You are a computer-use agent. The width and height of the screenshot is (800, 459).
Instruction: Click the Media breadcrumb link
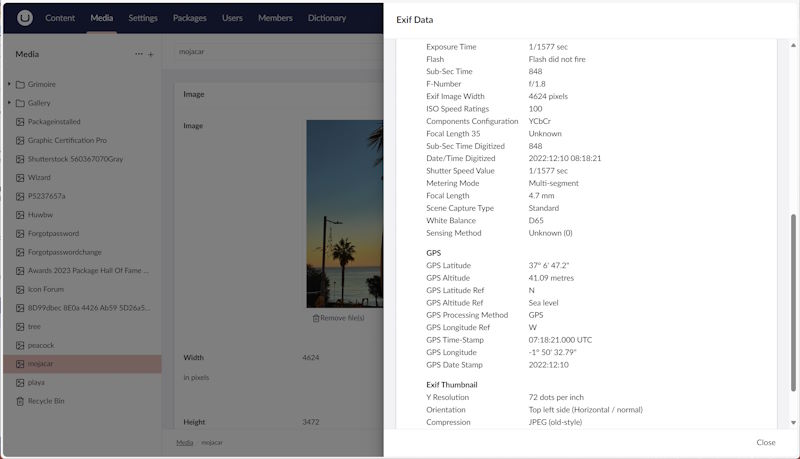(185, 442)
